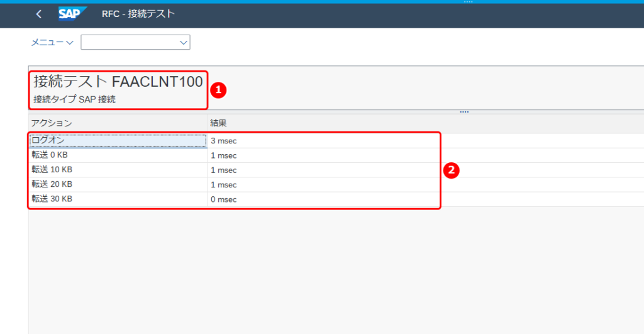
Task: Click the 接続テスト FAACLNT100 heading
Action: pyautogui.click(x=118, y=82)
